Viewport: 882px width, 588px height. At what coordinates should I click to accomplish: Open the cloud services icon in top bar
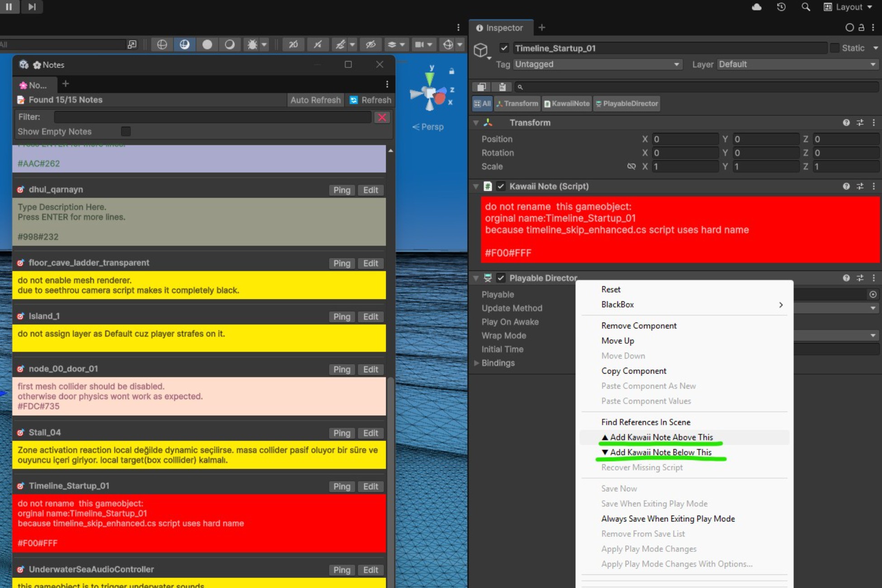point(756,7)
